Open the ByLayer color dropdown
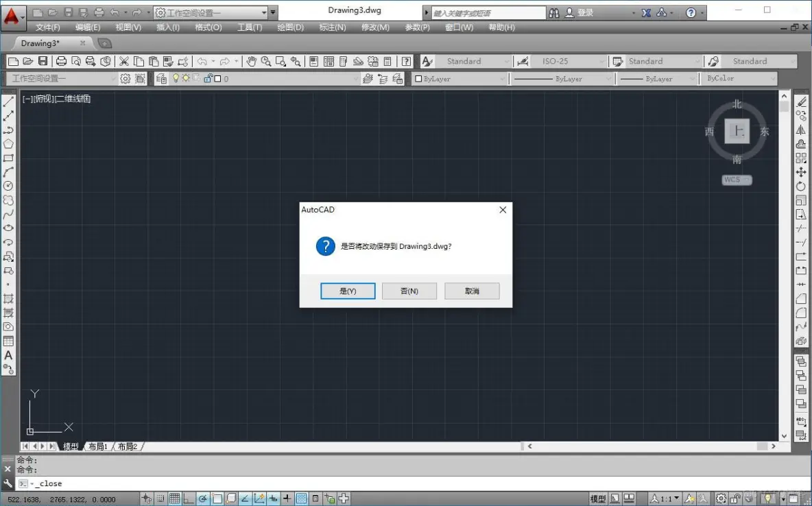The image size is (812, 506). tap(459, 79)
